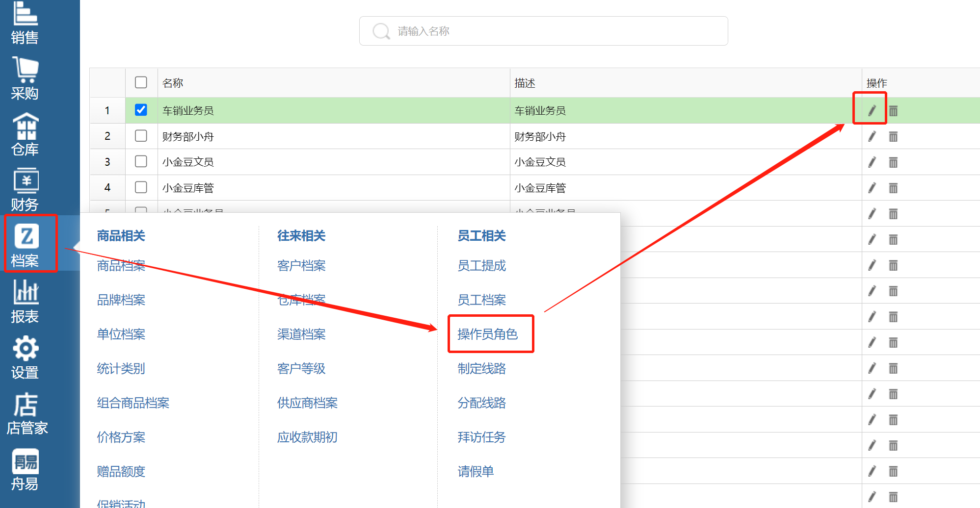Viewport: 980px width, 508px height.
Task: Open the 店管家 module
Action: [27, 414]
